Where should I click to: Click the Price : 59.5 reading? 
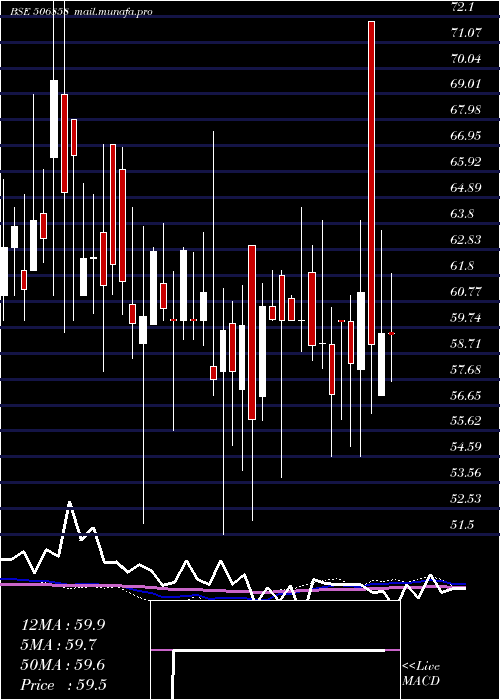point(63,685)
